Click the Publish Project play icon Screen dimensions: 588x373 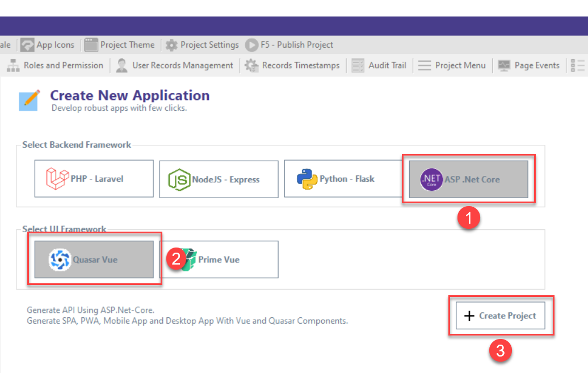pos(251,45)
